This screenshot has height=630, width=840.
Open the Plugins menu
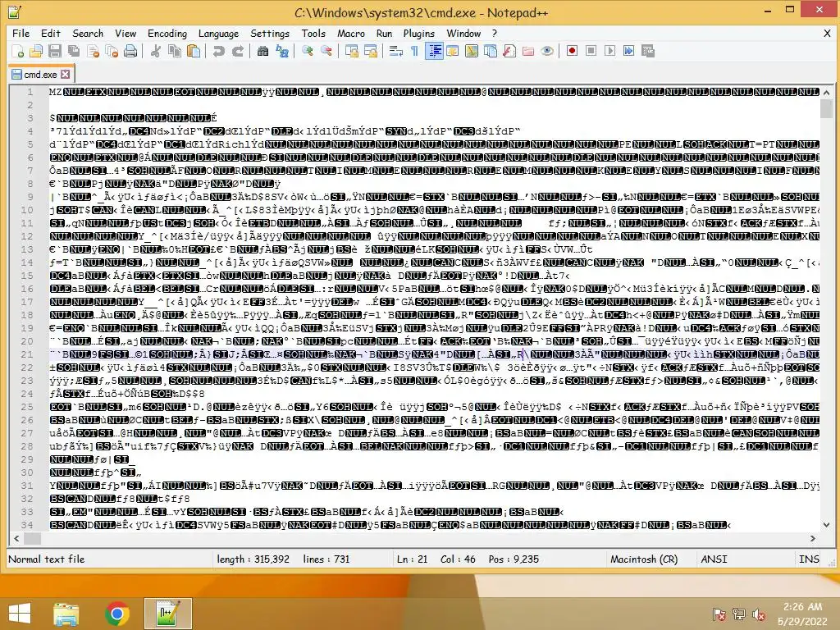(x=419, y=33)
